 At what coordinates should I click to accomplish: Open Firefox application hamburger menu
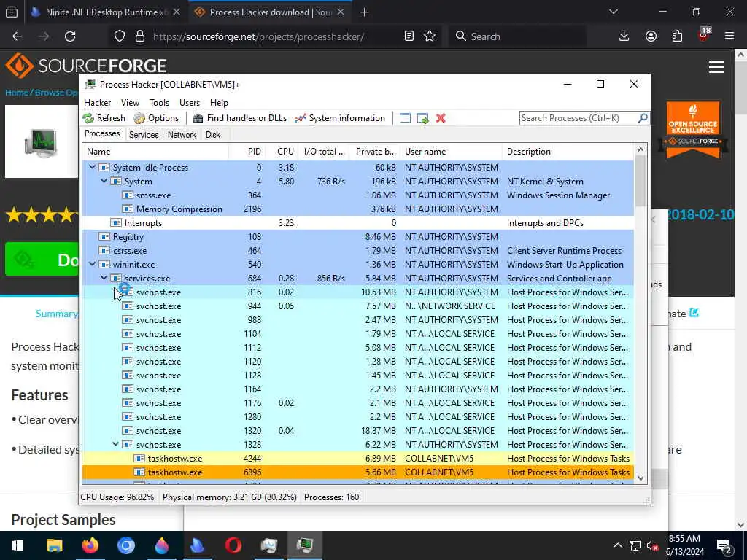click(729, 36)
